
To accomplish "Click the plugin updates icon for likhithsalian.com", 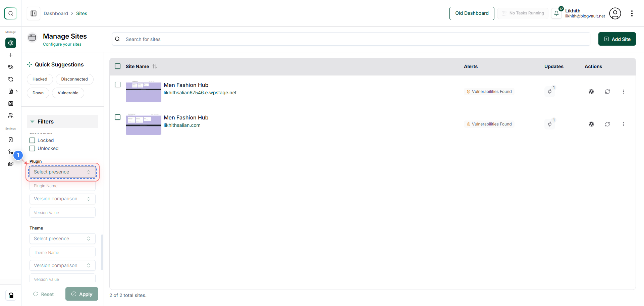I will click(x=550, y=124).
